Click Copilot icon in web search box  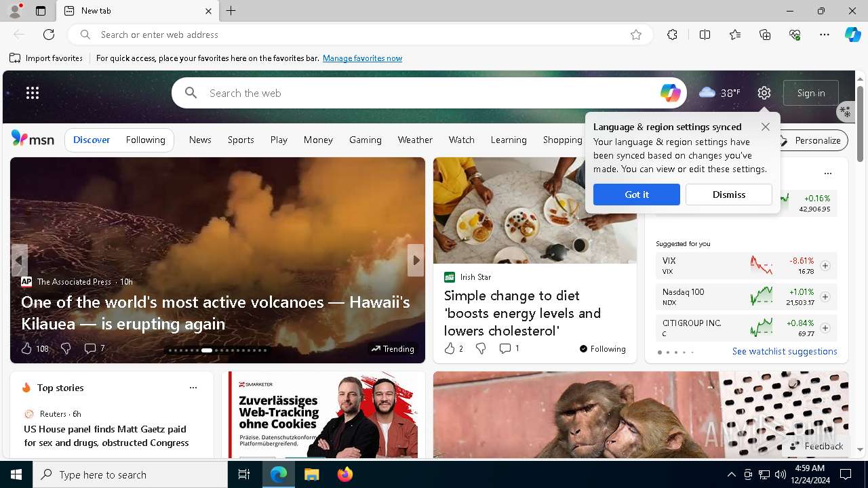tap(670, 93)
